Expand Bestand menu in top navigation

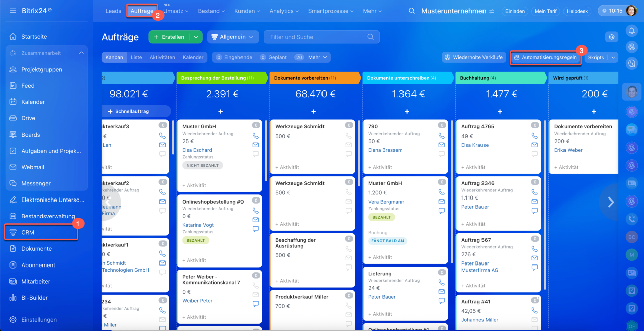[x=212, y=11]
